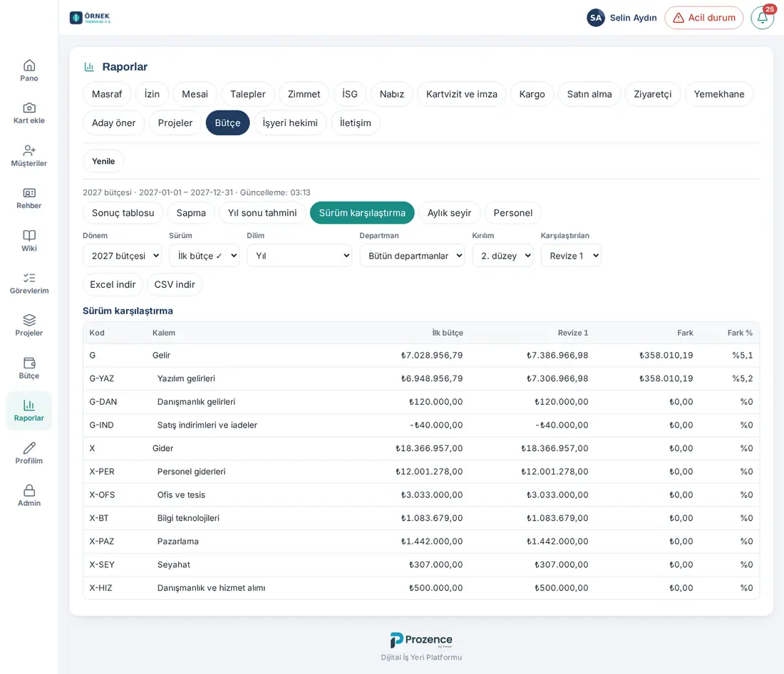Open the Kırılım dropdown showing 2. düzey
The height and width of the screenshot is (674, 784).
(502, 256)
